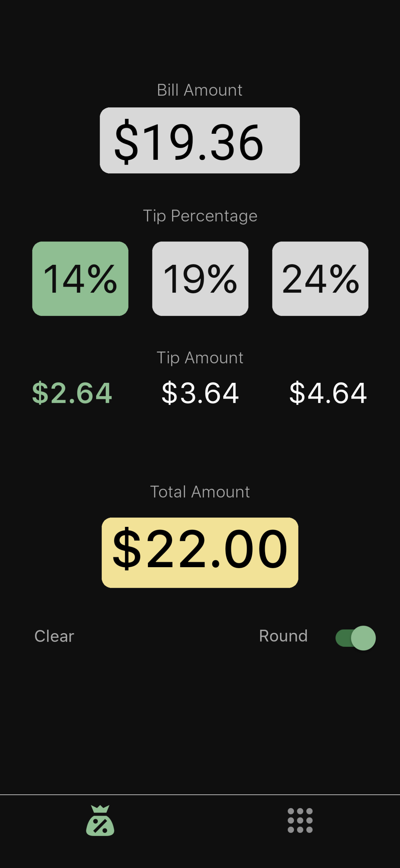Click the dollar sign in bill field

[x=126, y=142]
